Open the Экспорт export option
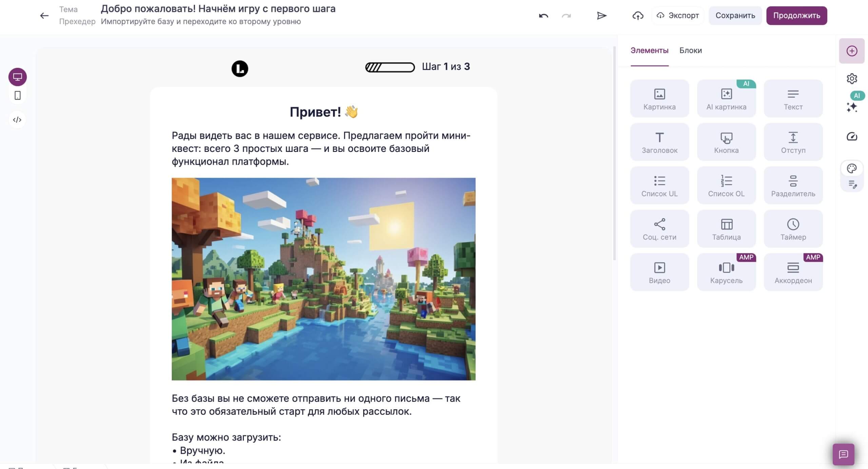The image size is (868, 469). click(x=677, y=16)
